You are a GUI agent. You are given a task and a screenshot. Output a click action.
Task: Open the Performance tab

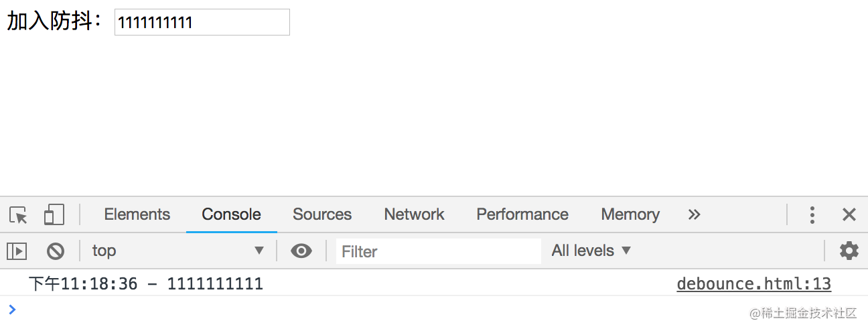click(522, 214)
